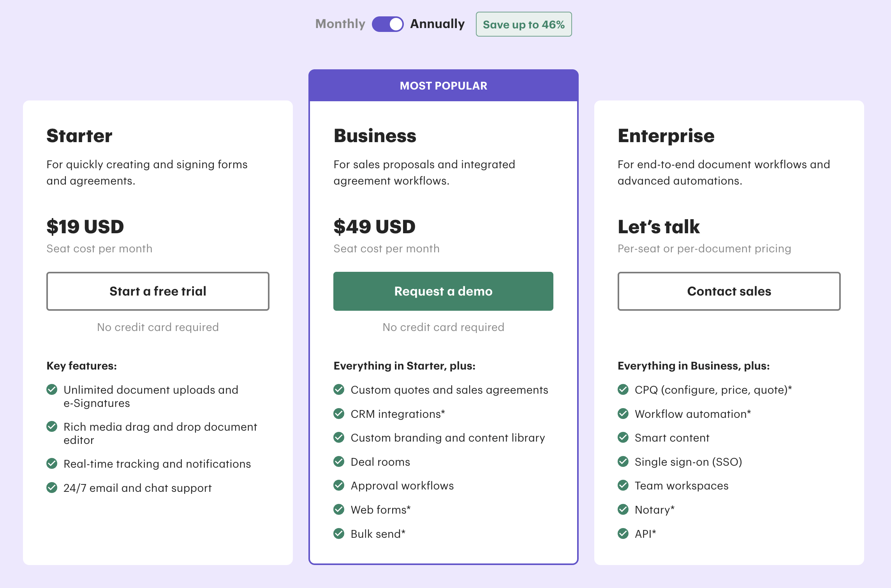
Task: Click the checkmark beside Smart content
Action: (624, 438)
